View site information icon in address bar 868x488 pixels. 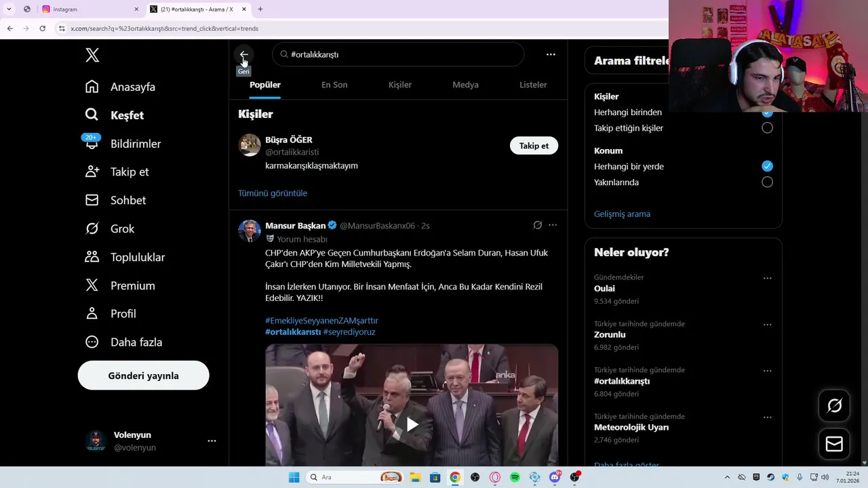[x=62, y=28]
